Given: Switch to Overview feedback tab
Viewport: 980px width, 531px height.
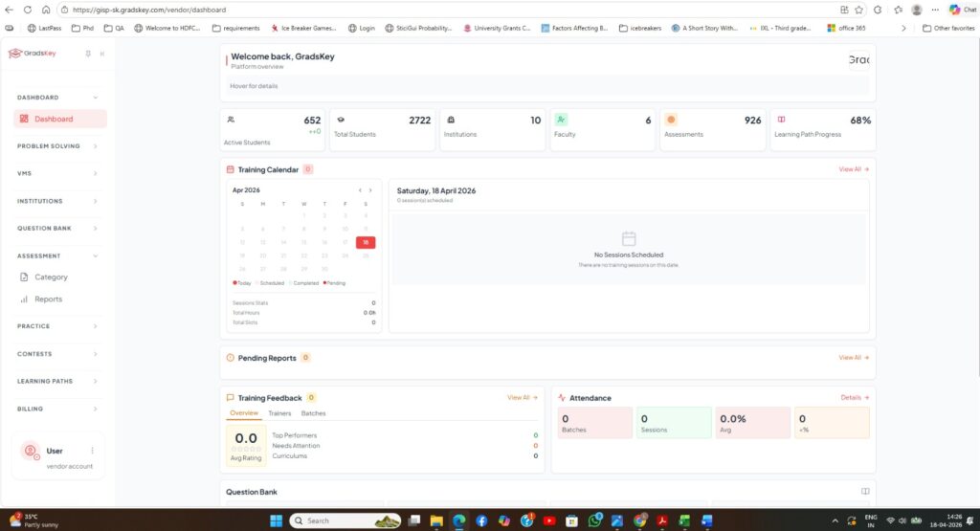Looking at the screenshot, I should point(244,413).
